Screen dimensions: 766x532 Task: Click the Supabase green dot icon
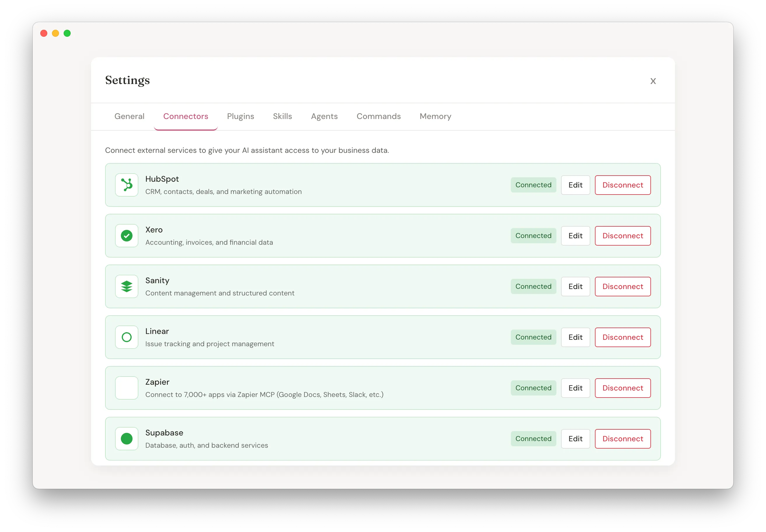126,439
